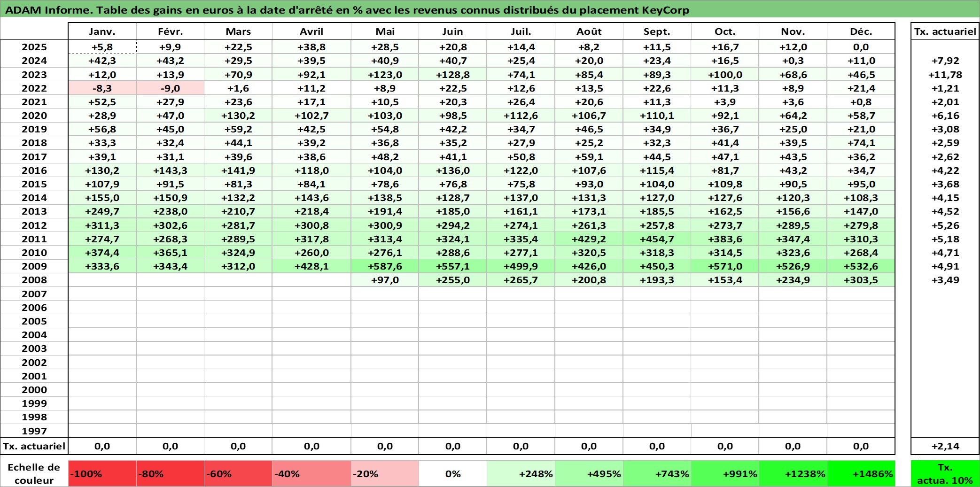The height and width of the screenshot is (487, 980).
Task: Select the +587,6 cell
Action: pyautogui.click(x=385, y=266)
